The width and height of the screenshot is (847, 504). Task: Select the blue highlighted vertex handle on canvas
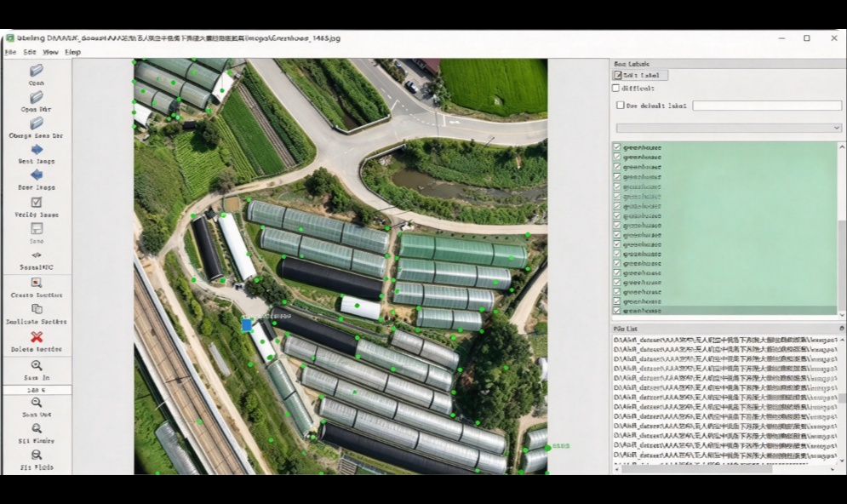pyautogui.click(x=246, y=324)
